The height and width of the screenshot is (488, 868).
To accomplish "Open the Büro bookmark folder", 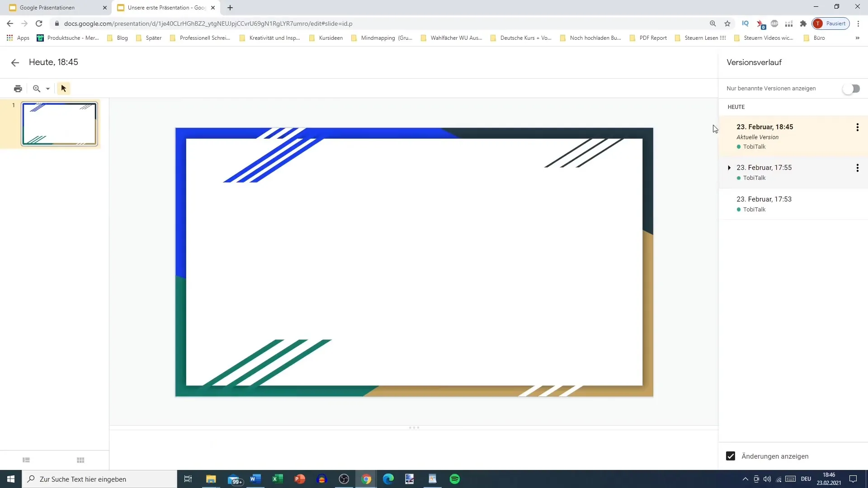I will tap(814, 38).
